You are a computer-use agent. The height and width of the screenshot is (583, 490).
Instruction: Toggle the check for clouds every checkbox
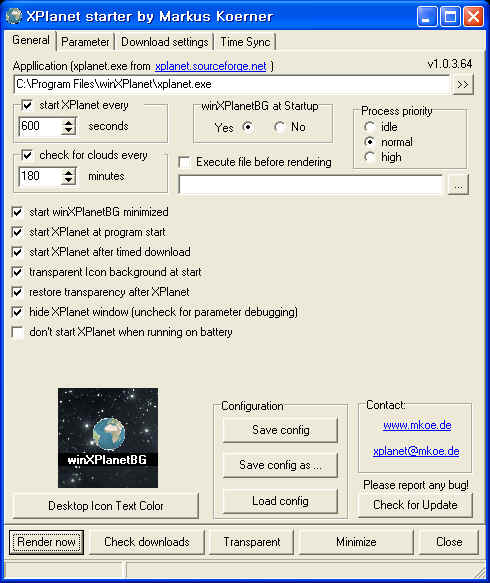[27, 155]
